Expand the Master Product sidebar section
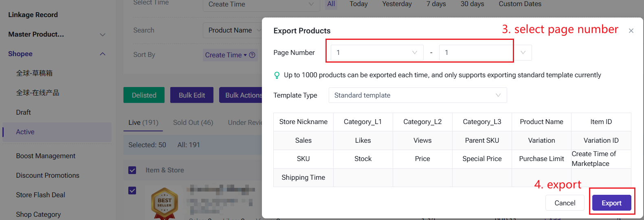 click(x=103, y=35)
